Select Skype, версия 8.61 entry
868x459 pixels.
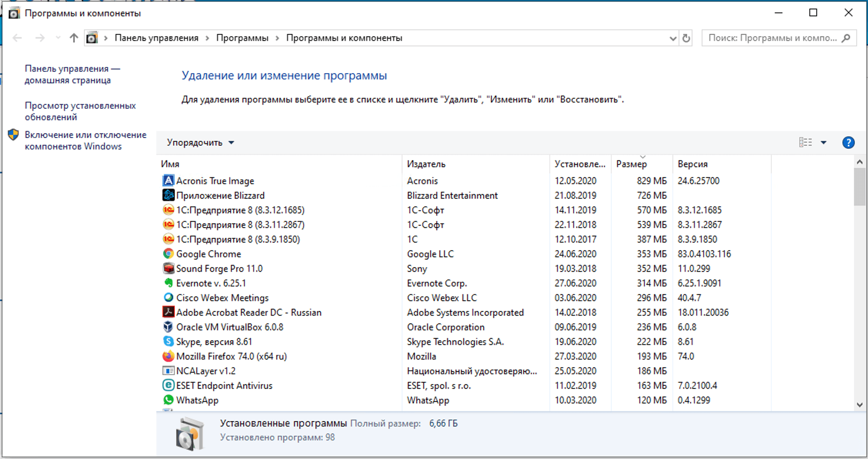(x=214, y=342)
